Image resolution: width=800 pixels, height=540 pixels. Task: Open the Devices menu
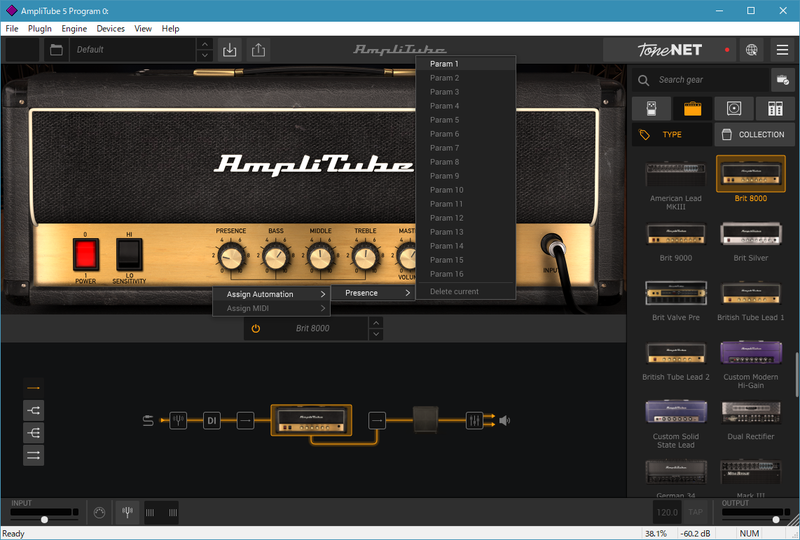tap(110, 29)
